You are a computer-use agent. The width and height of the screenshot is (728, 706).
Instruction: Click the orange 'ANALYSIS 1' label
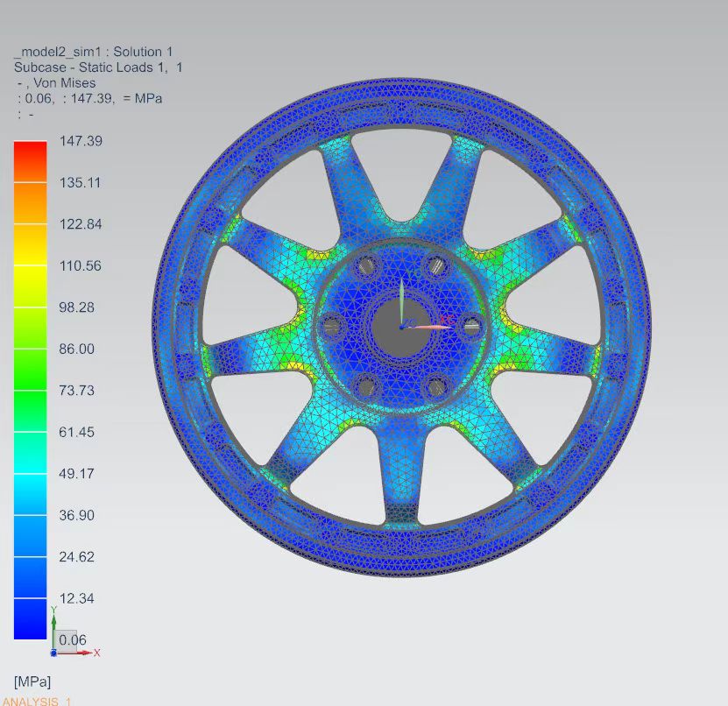[37, 701]
